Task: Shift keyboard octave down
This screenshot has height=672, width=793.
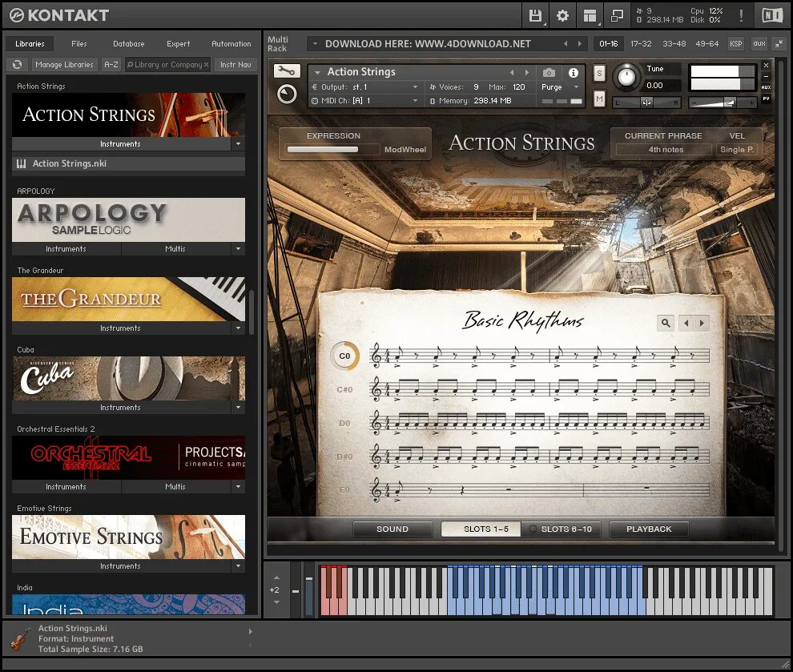Action: point(276,602)
